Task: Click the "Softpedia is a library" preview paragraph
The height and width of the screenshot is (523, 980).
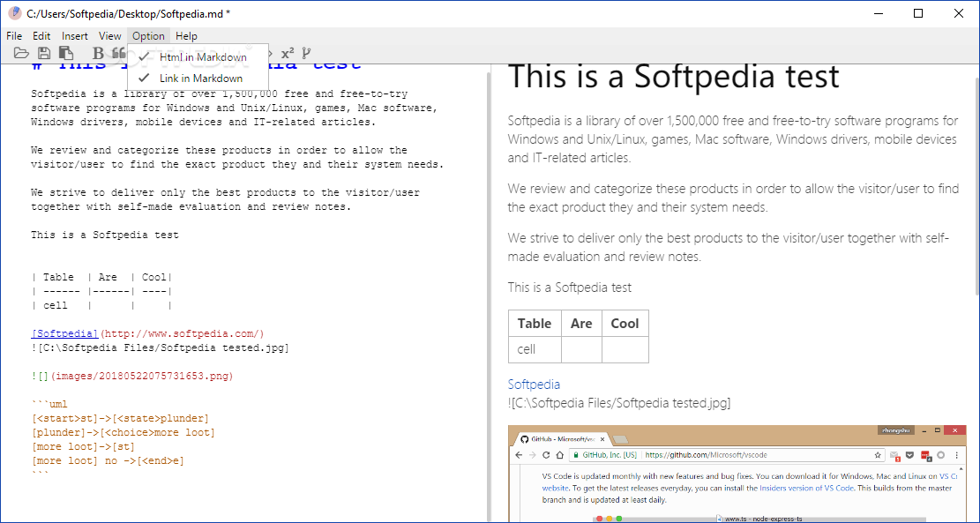Action: coord(732,139)
